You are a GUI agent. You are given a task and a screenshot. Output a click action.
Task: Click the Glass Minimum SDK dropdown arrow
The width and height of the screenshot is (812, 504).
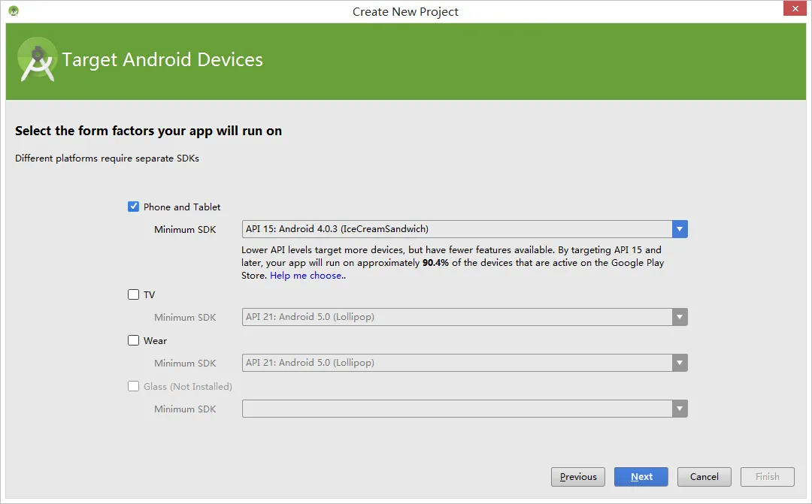[x=680, y=409]
